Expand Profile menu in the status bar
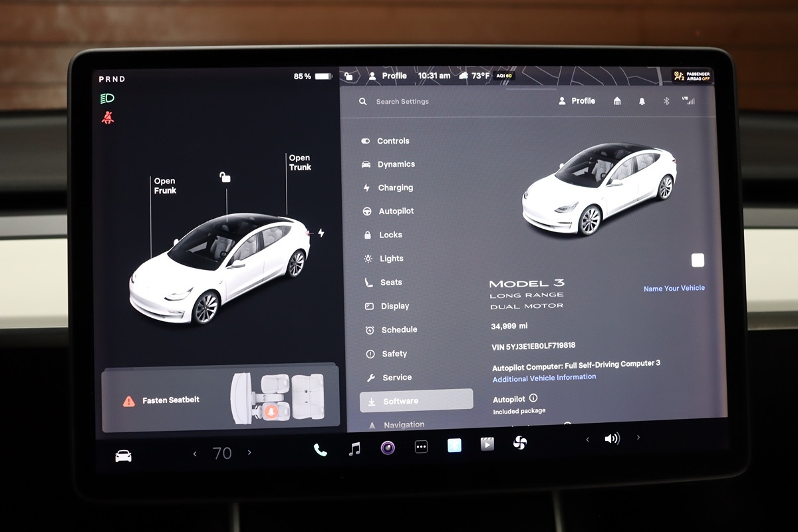 tap(388, 76)
